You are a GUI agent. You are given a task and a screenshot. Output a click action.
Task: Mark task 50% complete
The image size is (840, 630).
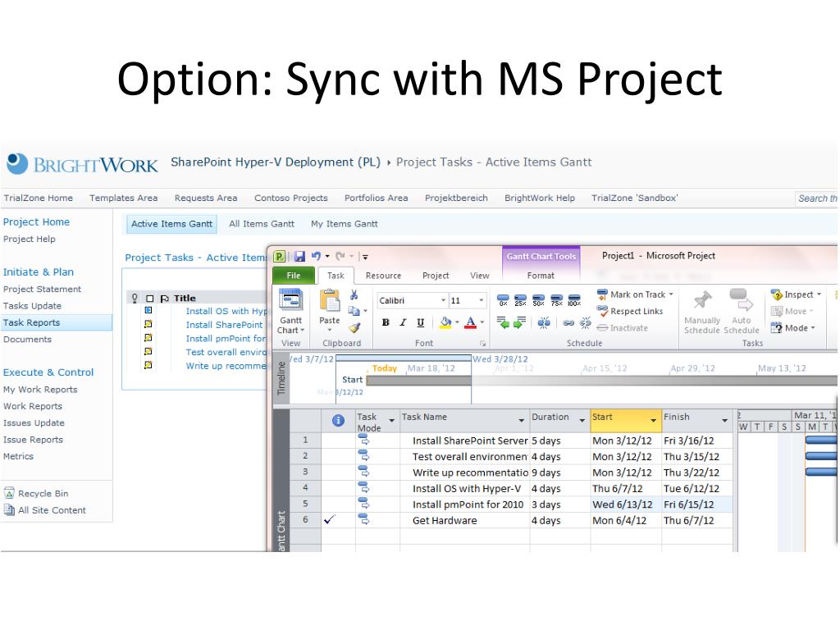538,300
